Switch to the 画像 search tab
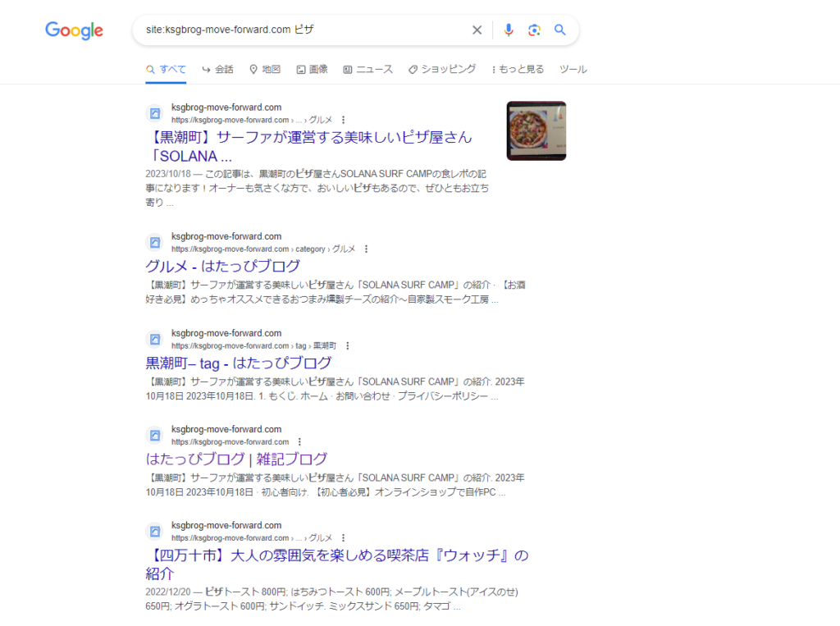The width and height of the screenshot is (840, 626). [313, 69]
